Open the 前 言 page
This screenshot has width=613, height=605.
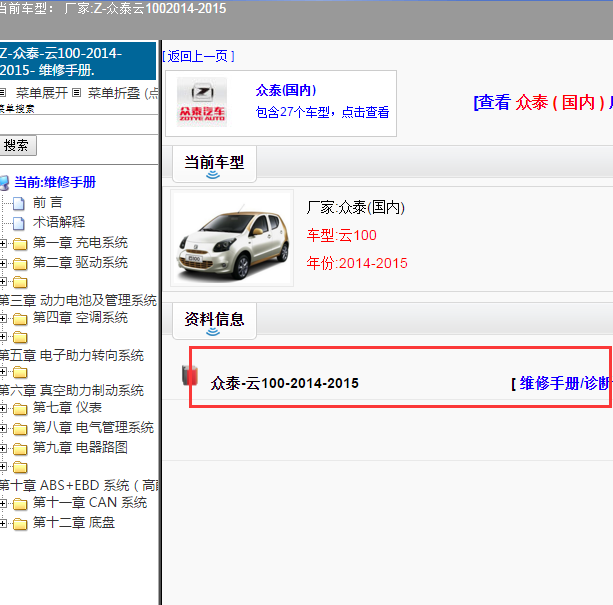point(48,202)
